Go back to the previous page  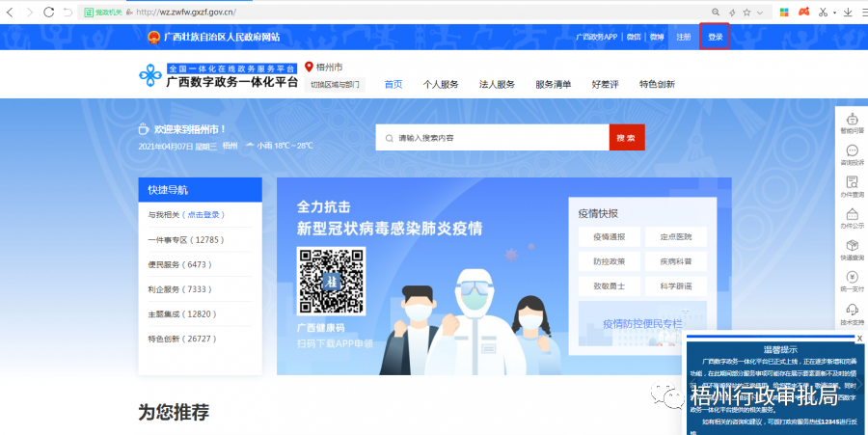point(10,13)
